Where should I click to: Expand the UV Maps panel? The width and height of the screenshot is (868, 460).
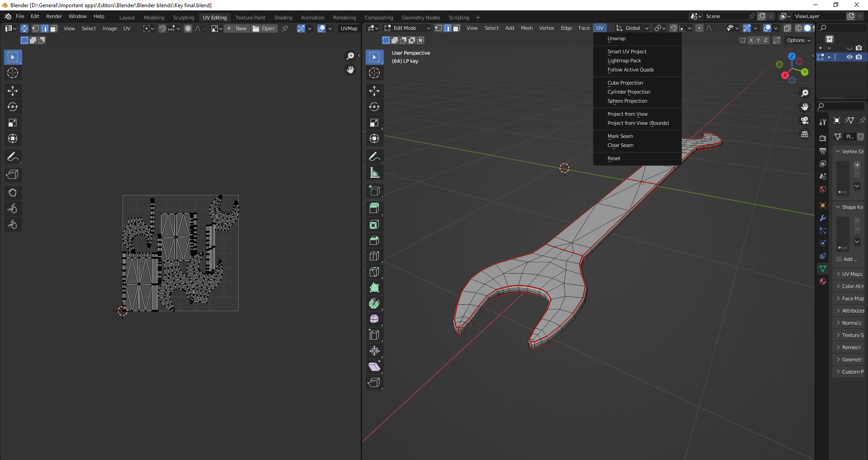[x=849, y=274]
